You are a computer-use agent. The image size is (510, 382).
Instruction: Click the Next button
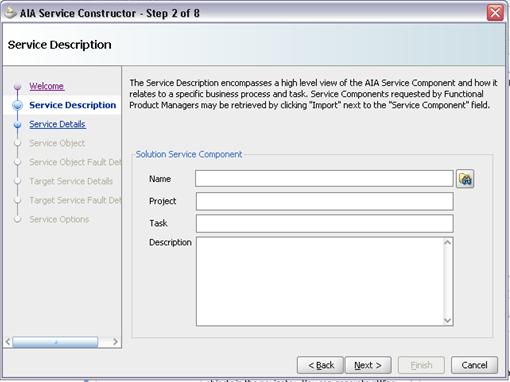pyautogui.click(x=368, y=365)
